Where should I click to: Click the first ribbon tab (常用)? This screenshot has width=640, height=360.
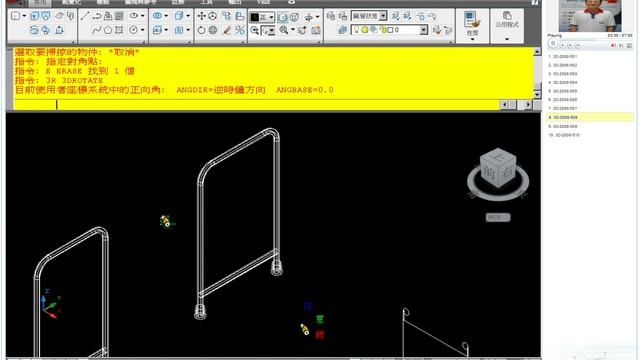tap(40, 2)
